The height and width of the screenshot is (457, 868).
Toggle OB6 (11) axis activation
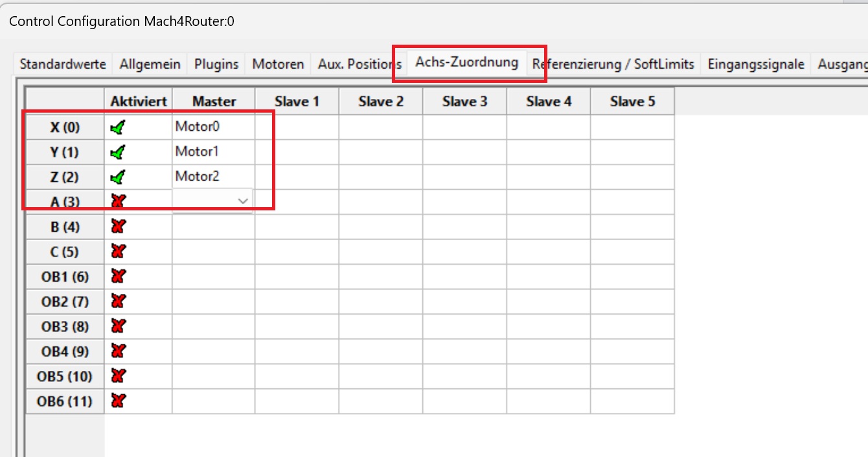coord(118,401)
